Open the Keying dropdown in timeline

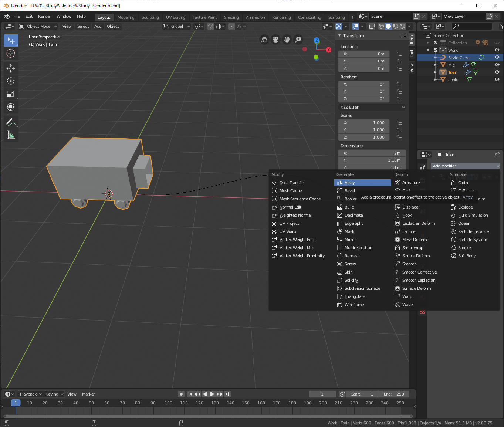coord(54,394)
